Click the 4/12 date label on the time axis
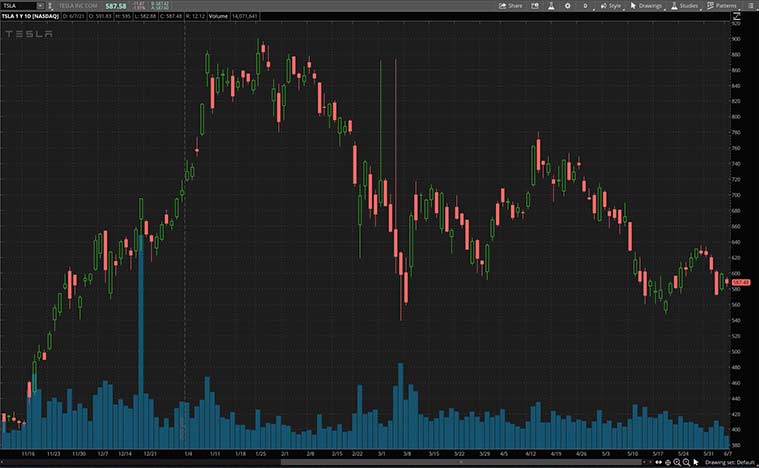This screenshot has height=468, width=759. [x=530, y=453]
